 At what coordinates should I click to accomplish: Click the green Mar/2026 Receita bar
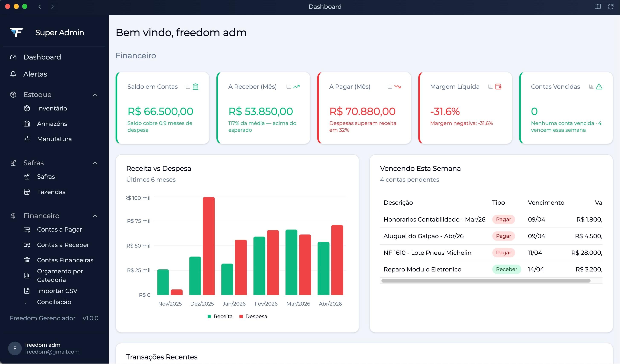[291, 262]
